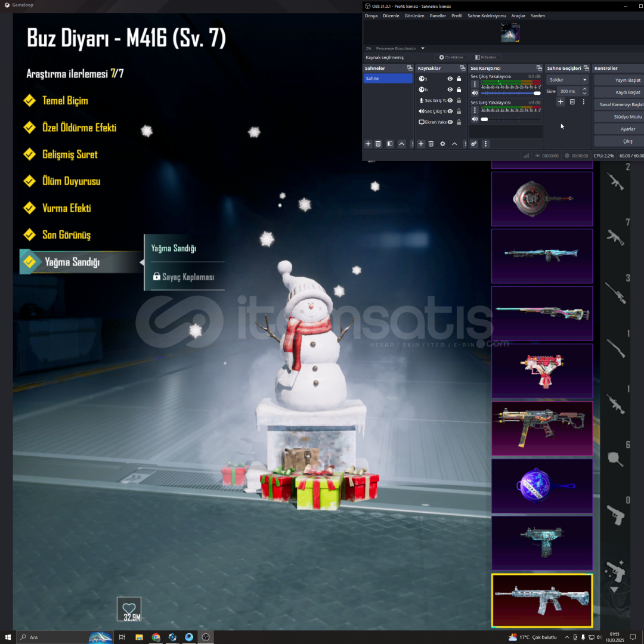Decrease the Süre duration with down arrow

tap(585, 94)
